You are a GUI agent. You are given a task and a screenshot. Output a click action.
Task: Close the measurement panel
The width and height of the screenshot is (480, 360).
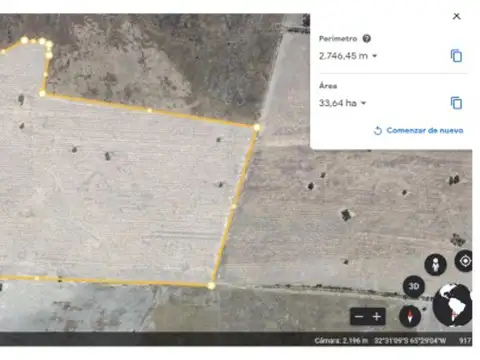coord(457,16)
